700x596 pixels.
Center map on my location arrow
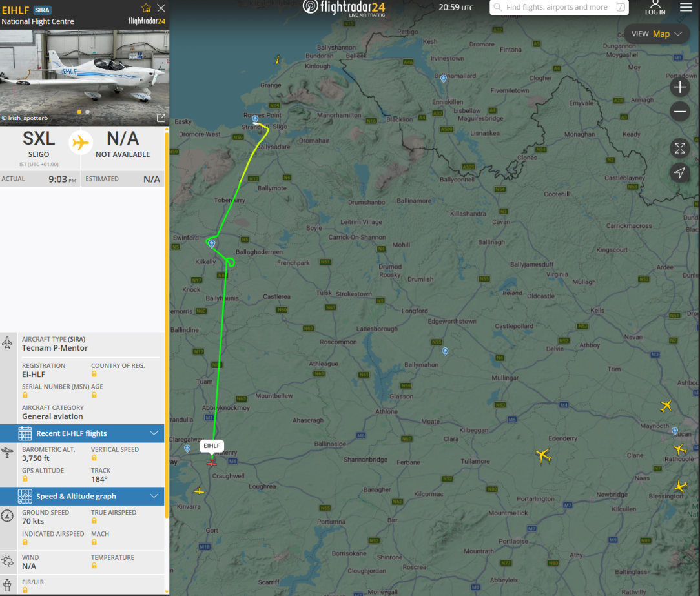click(x=680, y=172)
